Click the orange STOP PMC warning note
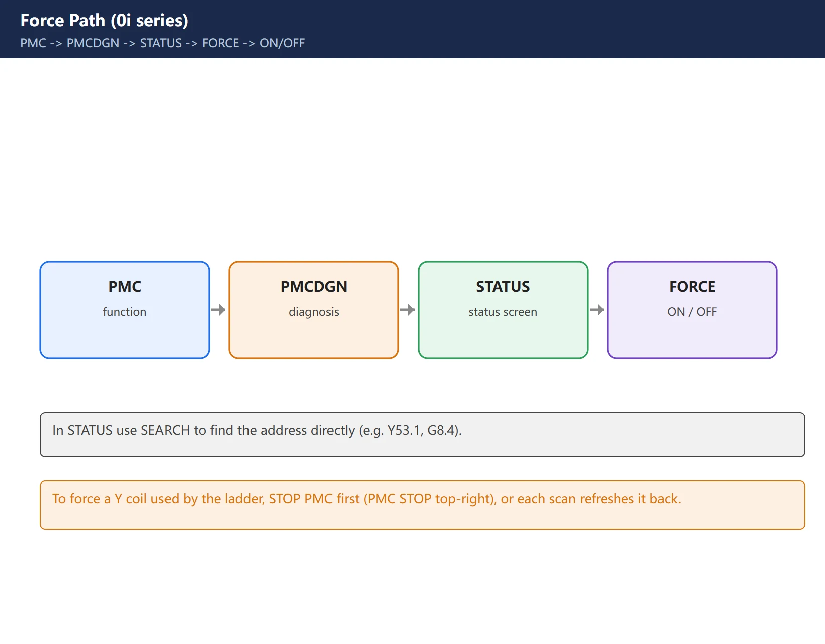Viewport: 825px width, 644px height. (x=423, y=505)
